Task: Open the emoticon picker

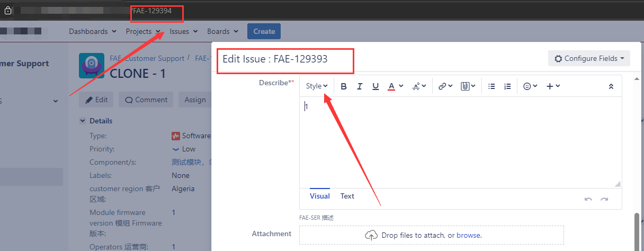Action: click(x=530, y=86)
